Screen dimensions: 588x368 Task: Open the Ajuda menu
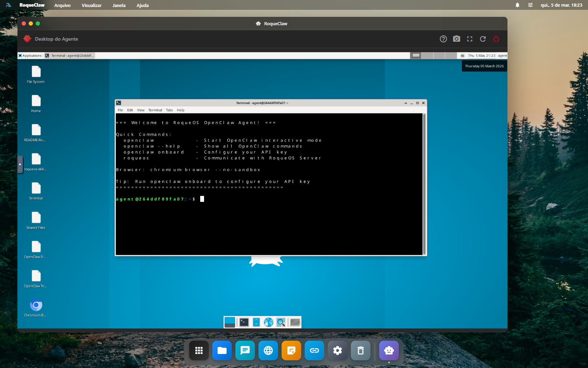pyautogui.click(x=142, y=5)
